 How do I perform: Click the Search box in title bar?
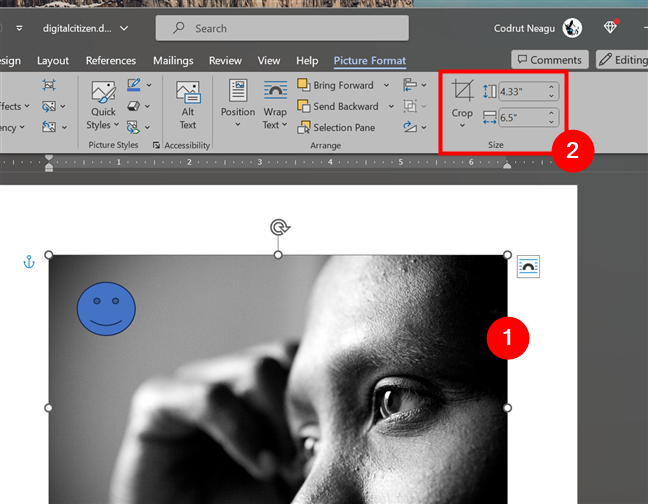coord(282,28)
